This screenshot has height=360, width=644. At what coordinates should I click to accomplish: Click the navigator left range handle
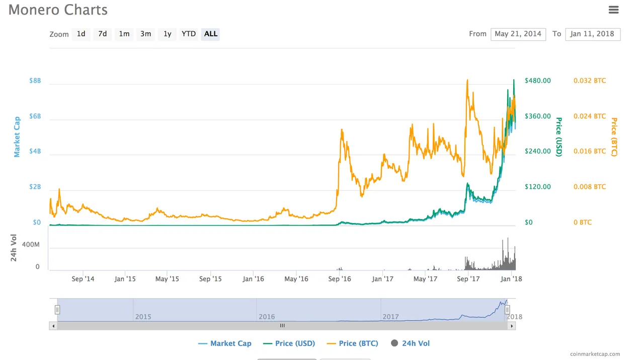57,310
